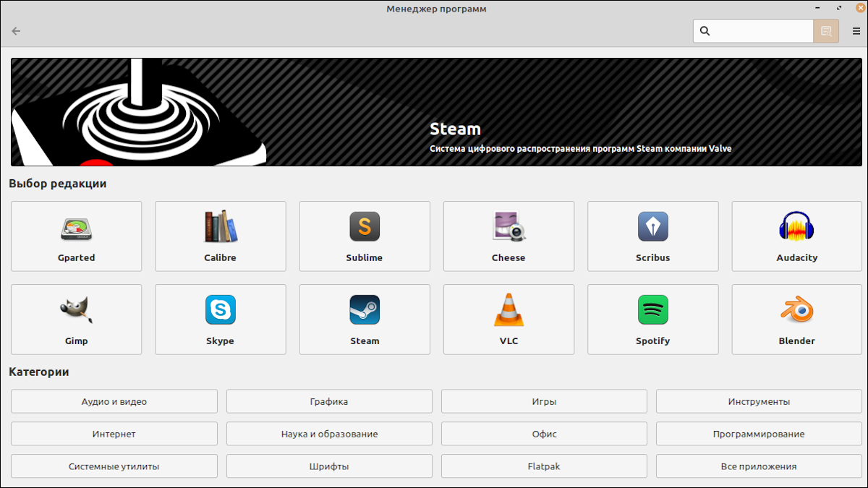Open the Steam featured banner
The image size is (868, 488).
coord(434,111)
